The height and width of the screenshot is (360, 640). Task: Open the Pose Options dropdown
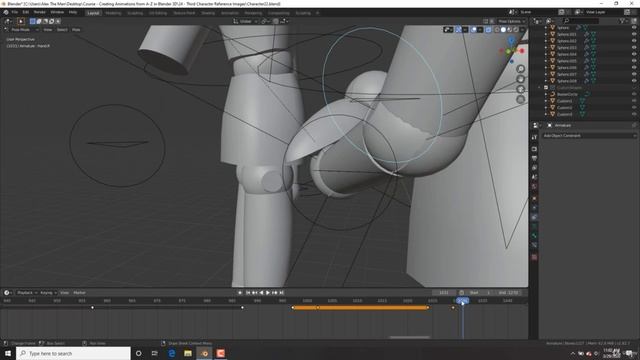coord(511,21)
